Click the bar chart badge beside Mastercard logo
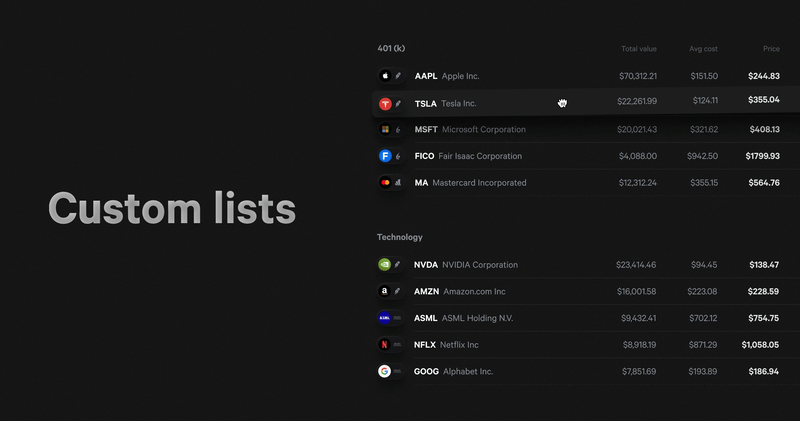This screenshot has height=421, width=800. click(398, 183)
